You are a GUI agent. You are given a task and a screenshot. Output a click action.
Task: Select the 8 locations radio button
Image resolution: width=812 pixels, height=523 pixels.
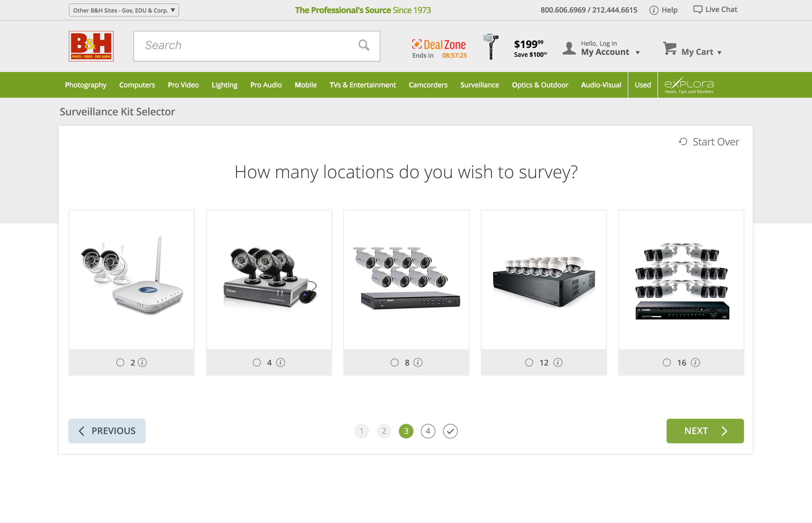click(x=394, y=363)
